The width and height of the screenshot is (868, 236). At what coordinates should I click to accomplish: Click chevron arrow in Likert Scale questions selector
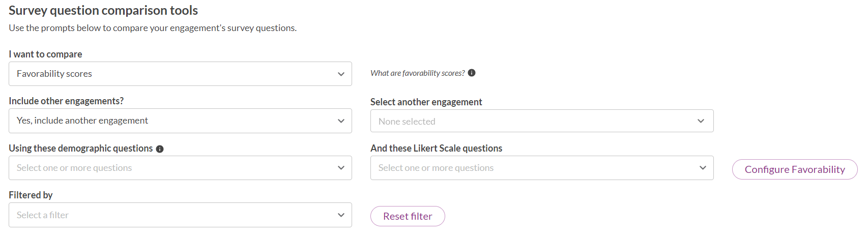point(703,168)
